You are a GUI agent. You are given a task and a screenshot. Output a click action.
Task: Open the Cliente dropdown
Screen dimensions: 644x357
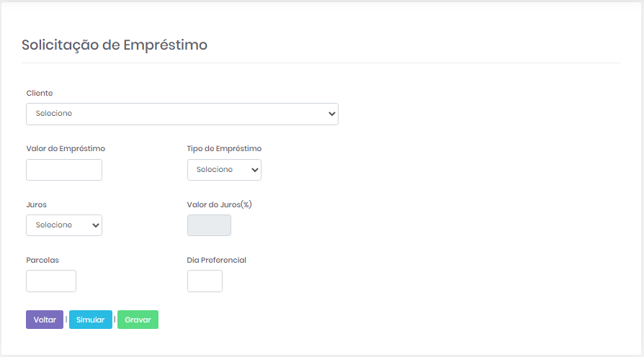tap(182, 114)
